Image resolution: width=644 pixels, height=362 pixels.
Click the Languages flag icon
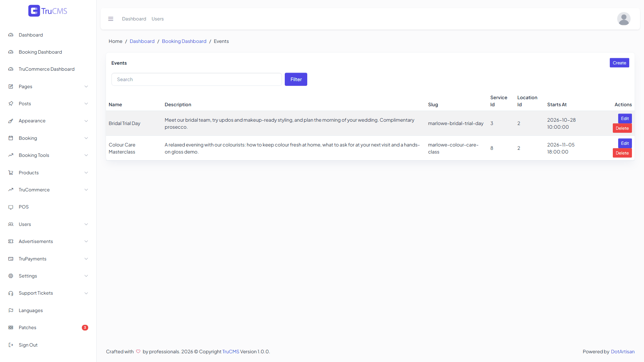[x=11, y=310]
